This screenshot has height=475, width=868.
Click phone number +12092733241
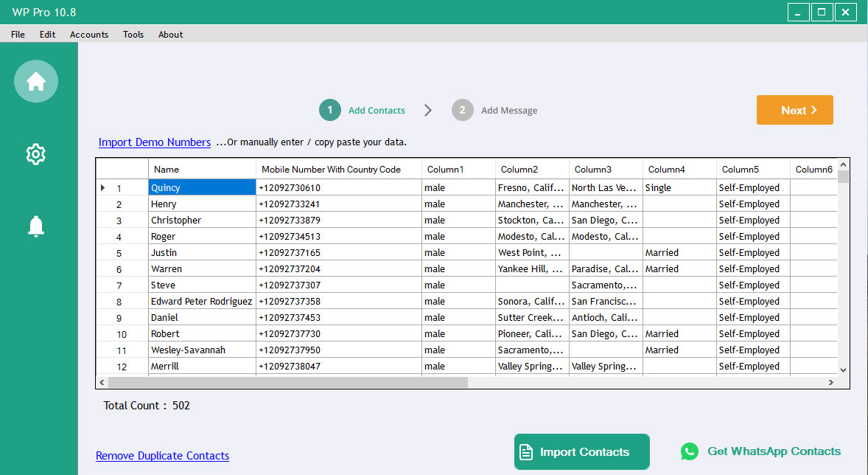click(339, 204)
